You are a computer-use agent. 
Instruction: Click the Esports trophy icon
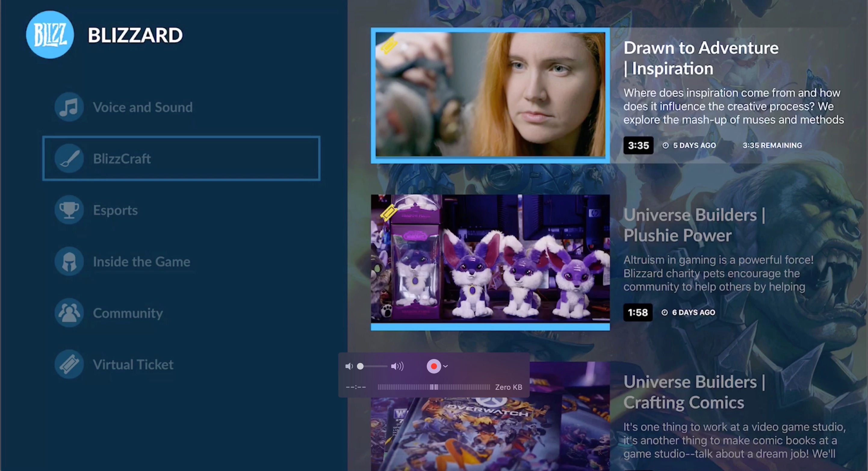69,210
